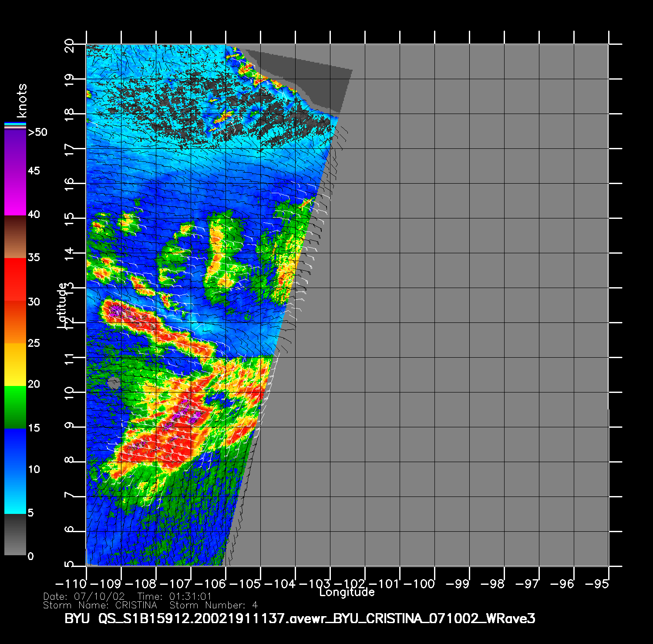Click the 'Longitude' axis title
The width and height of the screenshot is (653, 644).
pos(347,592)
